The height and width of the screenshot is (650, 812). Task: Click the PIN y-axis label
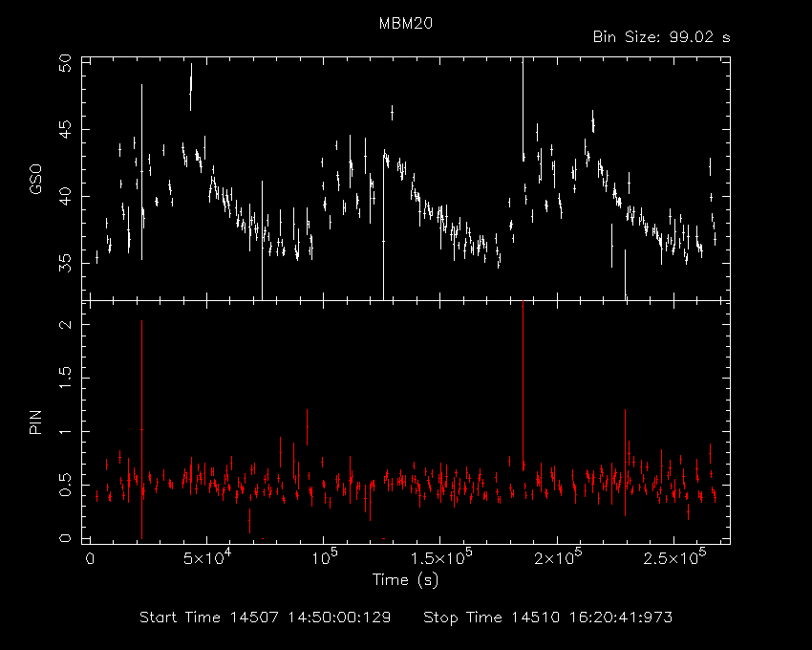pyautogui.click(x=35, y=422)
